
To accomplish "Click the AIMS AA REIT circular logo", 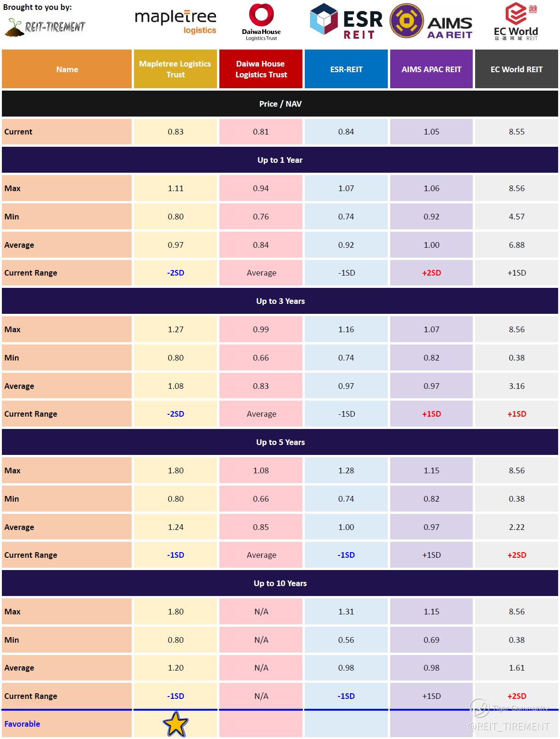I will click(x=406, y=21).
